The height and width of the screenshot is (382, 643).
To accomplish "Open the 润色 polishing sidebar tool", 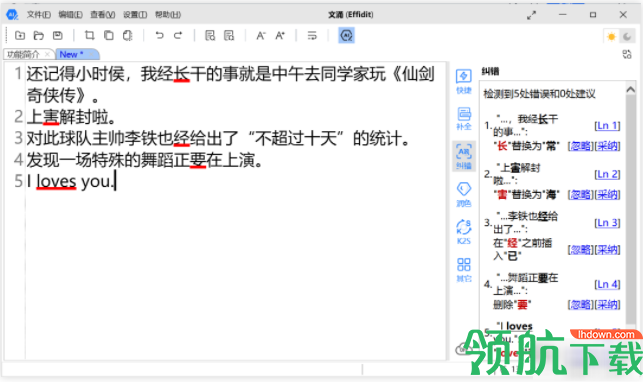I will point(464,194).
